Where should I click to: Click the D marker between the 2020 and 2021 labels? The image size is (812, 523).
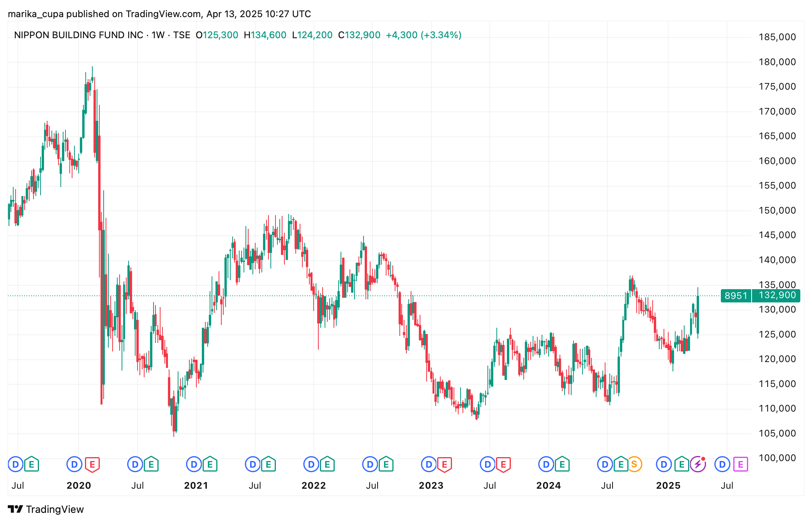(135, 464)
